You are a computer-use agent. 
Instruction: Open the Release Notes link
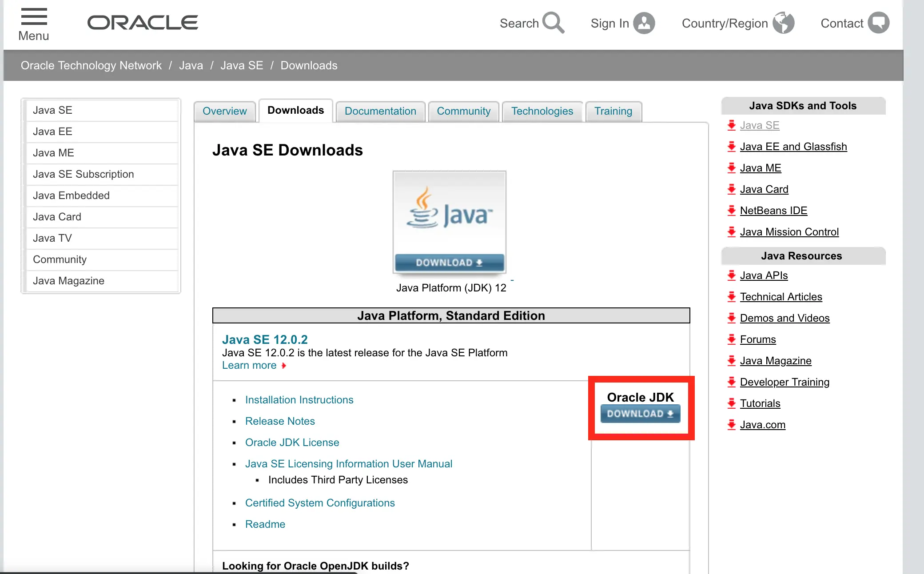(x=280, y=421)
